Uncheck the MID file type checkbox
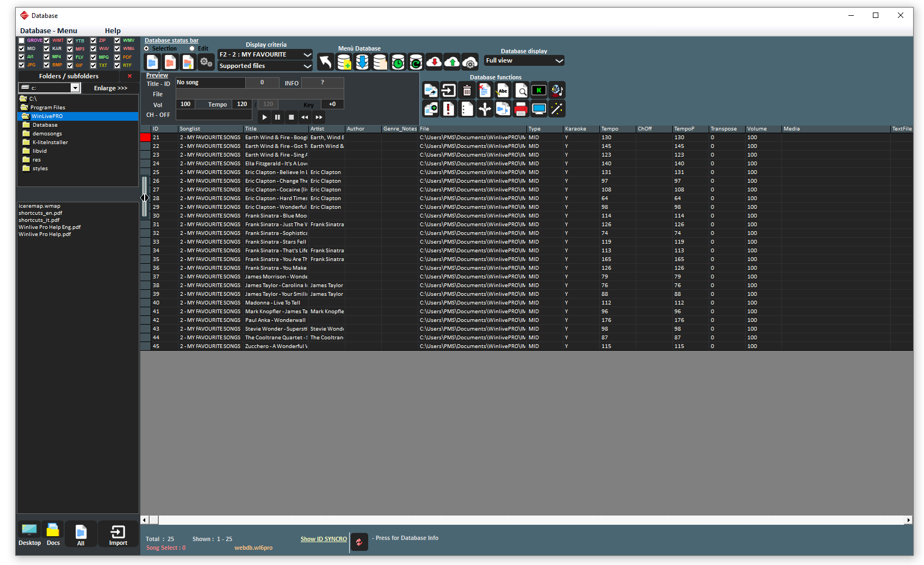Screen dimensions: 924x565 coord(21,48)
